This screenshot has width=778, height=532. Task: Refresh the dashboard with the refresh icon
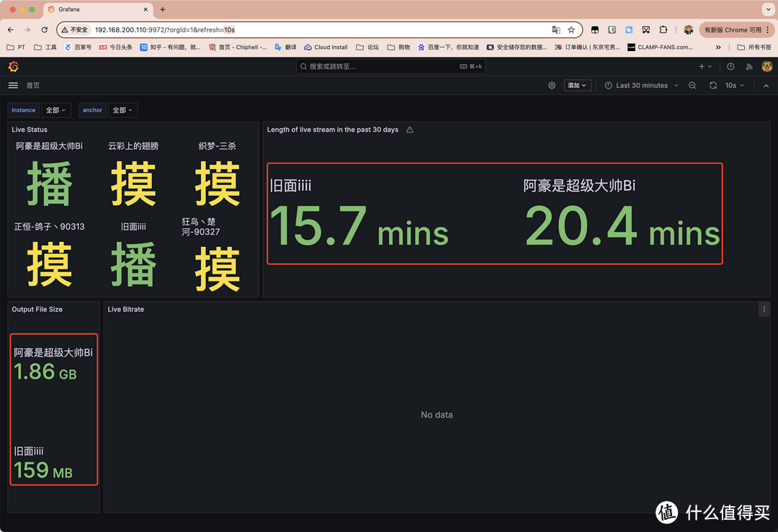pos(713,85)
